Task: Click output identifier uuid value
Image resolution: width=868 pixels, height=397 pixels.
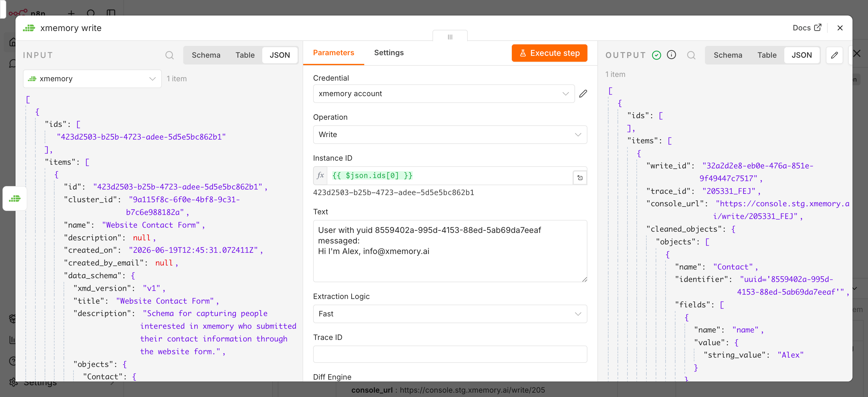Action: coord(790,286)
